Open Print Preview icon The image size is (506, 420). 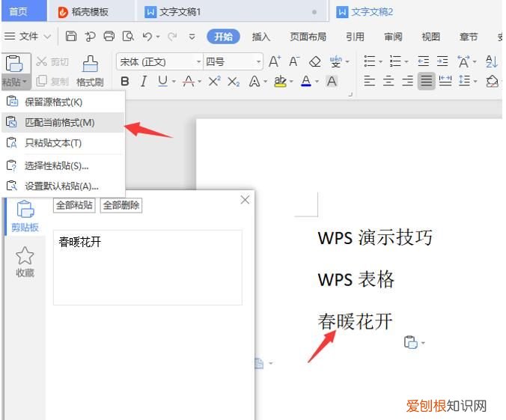point(128,36)
